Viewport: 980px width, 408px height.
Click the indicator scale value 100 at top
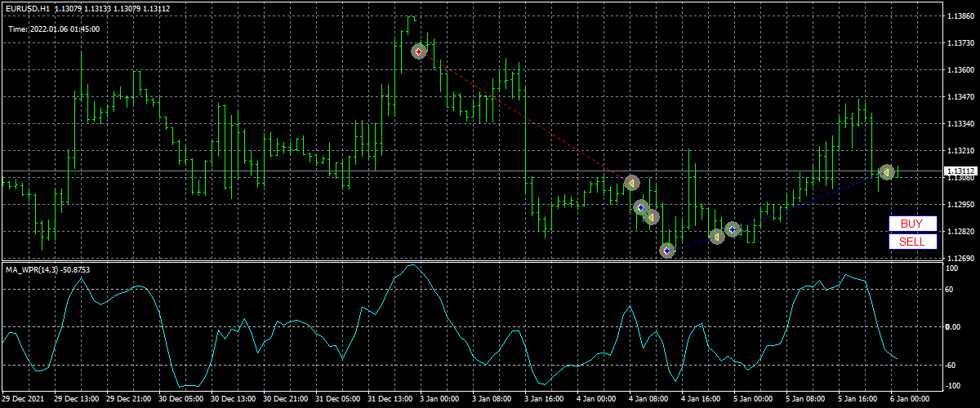951,268
